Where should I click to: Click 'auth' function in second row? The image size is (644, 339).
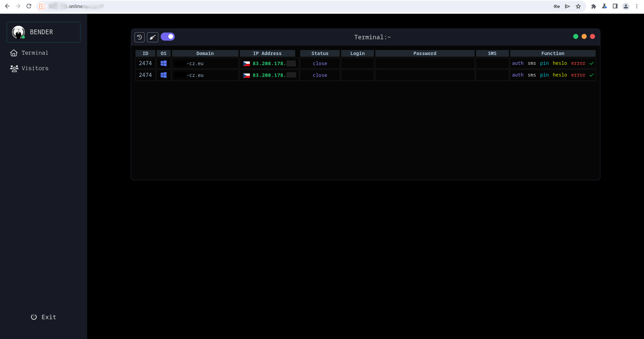point(518,75)
